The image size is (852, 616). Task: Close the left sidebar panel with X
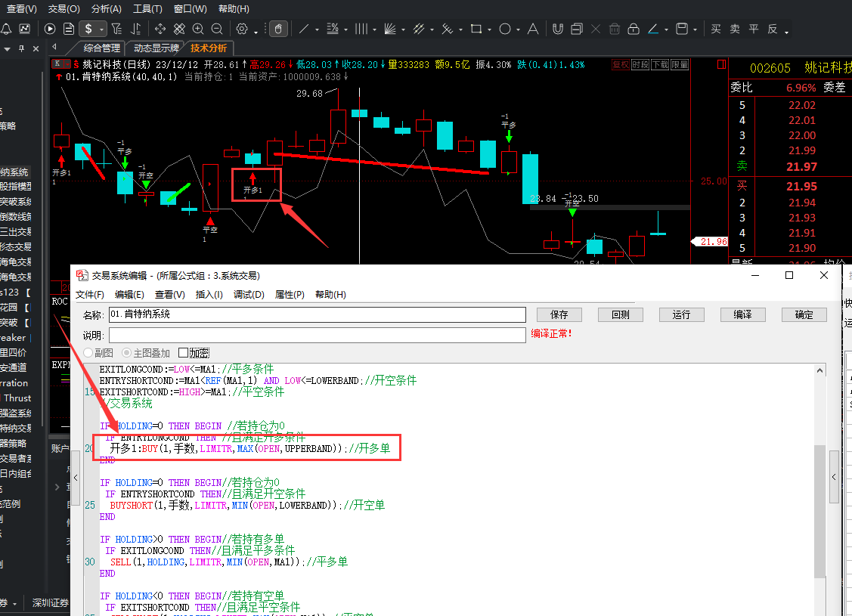point(36,49)
